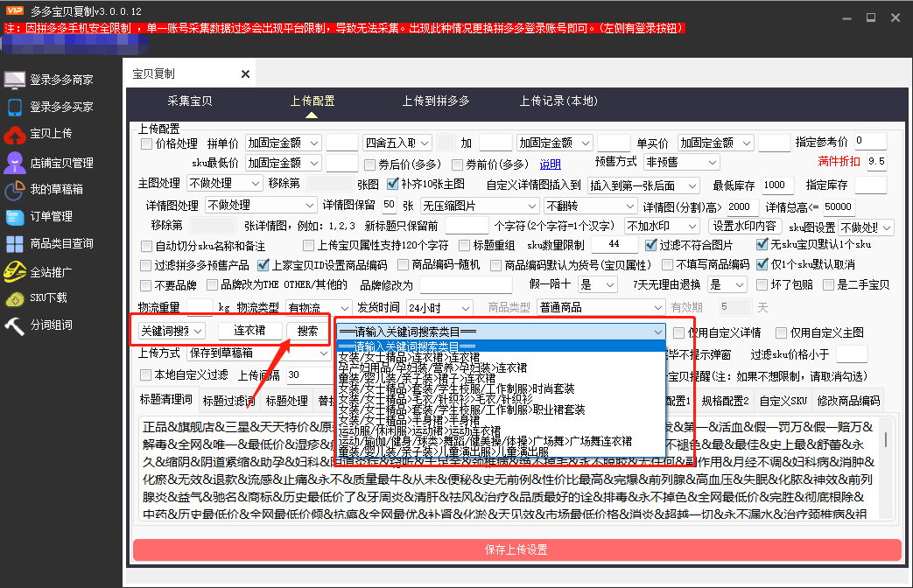This screenshot has height=588, width=913.
Task: Open the 标题清理词 sub-tab
Action: tap(166, 399)
